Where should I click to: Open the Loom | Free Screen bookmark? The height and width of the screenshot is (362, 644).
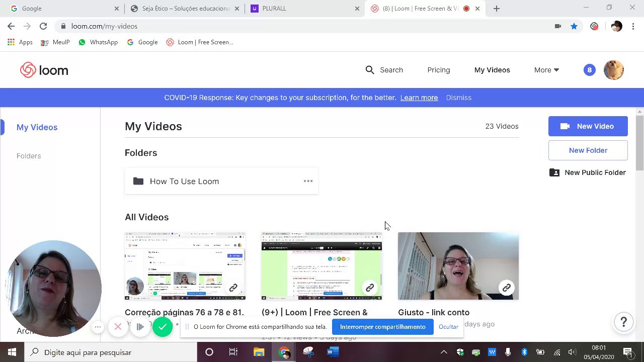click(x=200, y=42)
